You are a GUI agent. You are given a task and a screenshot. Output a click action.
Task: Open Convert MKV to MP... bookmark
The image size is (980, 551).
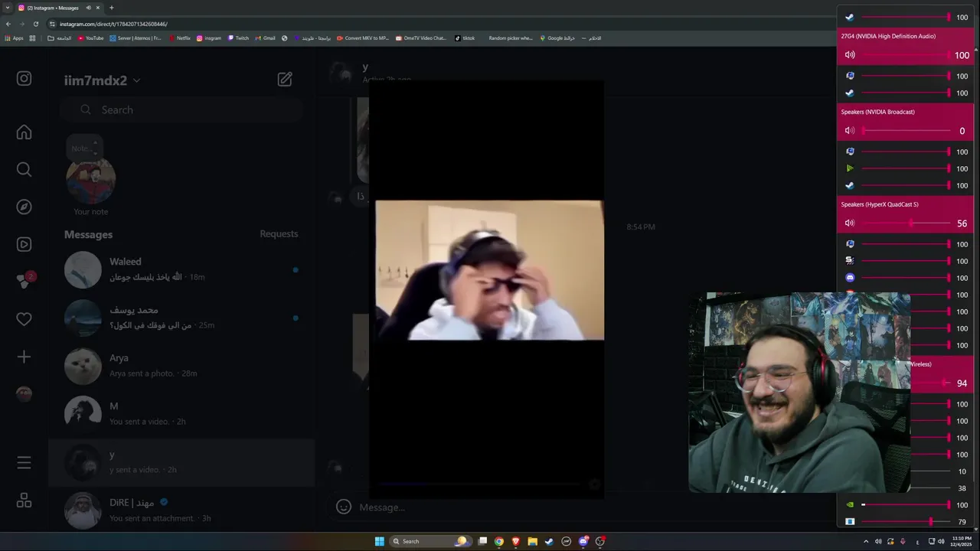point(364,38)
